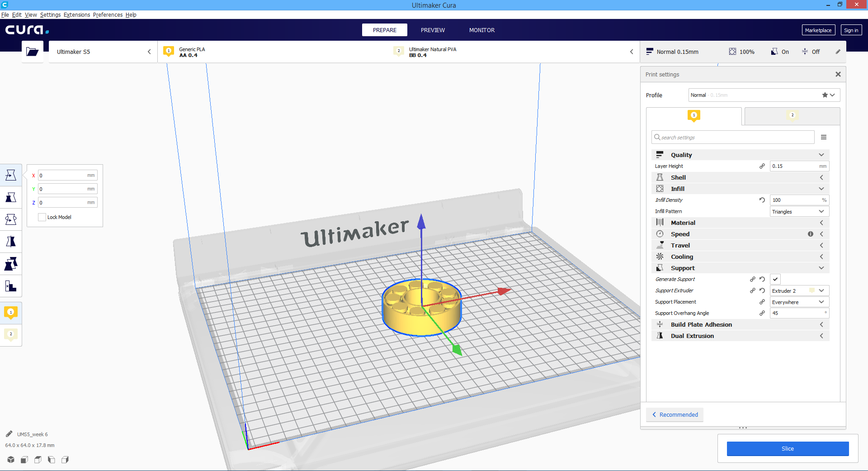Switch to the front view camera icon

click(x=24, y=460)
